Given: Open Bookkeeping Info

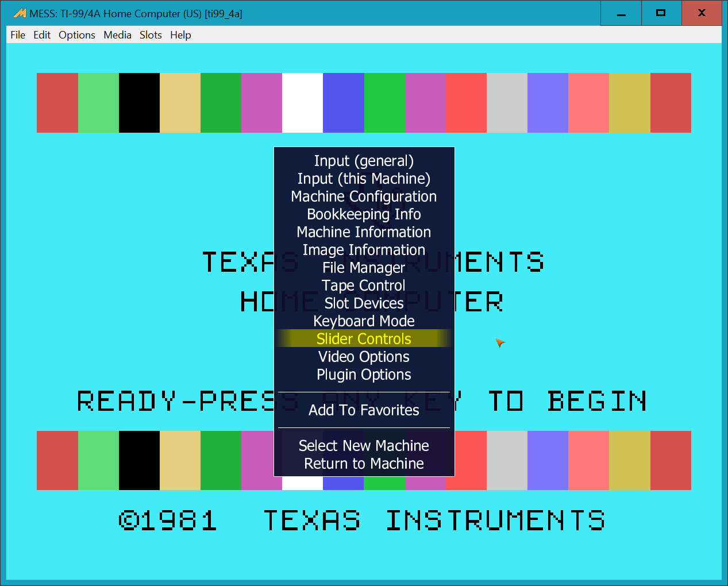Looking at the screenshot, I should click(364, 214).
